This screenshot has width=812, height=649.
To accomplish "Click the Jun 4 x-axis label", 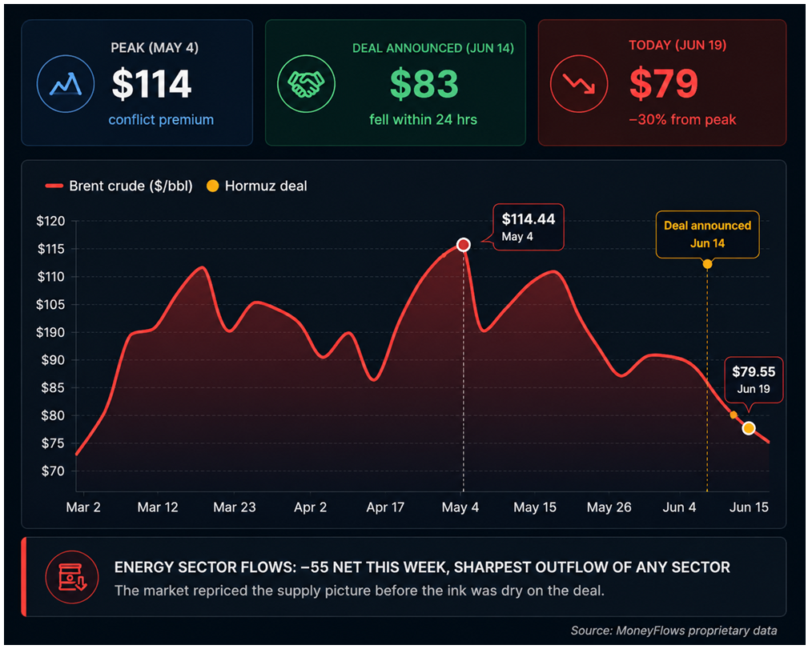I will pyautogui.click(x=679, y=507).
